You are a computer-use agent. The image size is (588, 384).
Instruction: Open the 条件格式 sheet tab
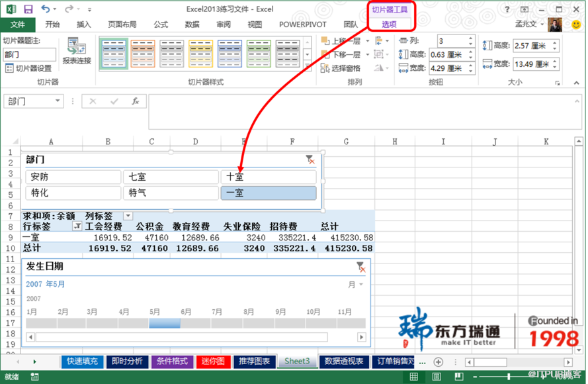coord(172,361)
